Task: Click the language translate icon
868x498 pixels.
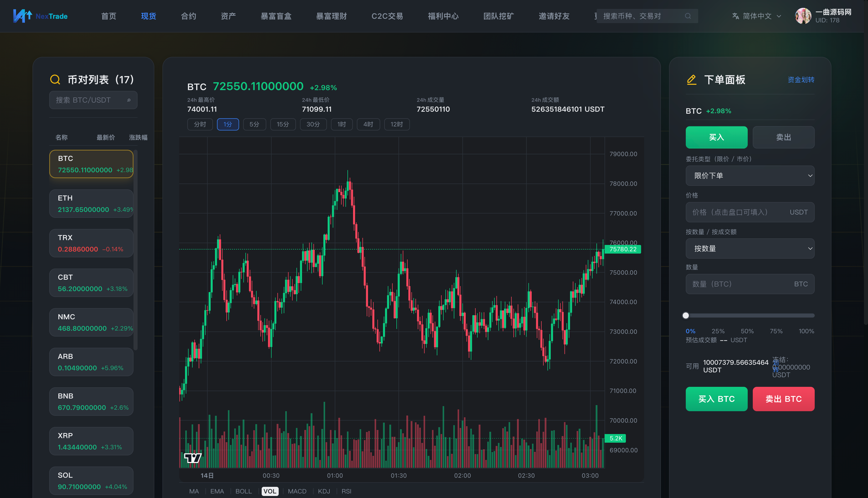Action: [735, 16]
